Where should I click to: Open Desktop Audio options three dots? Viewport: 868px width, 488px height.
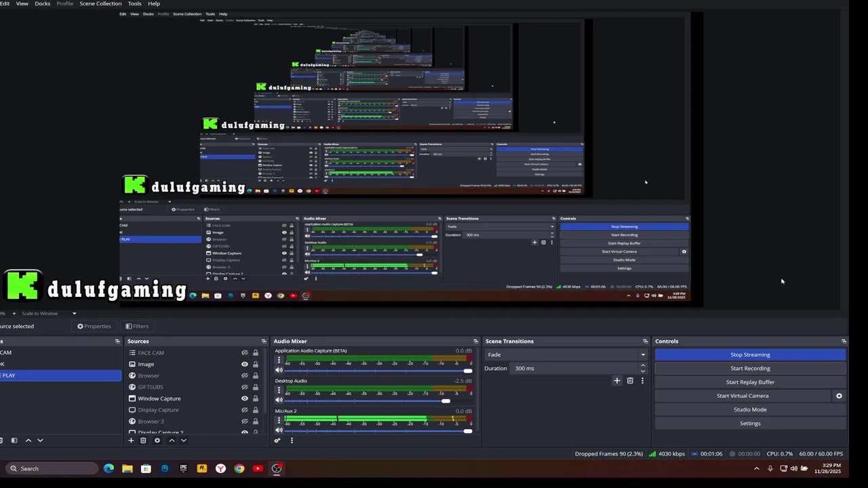coord(279,390)
